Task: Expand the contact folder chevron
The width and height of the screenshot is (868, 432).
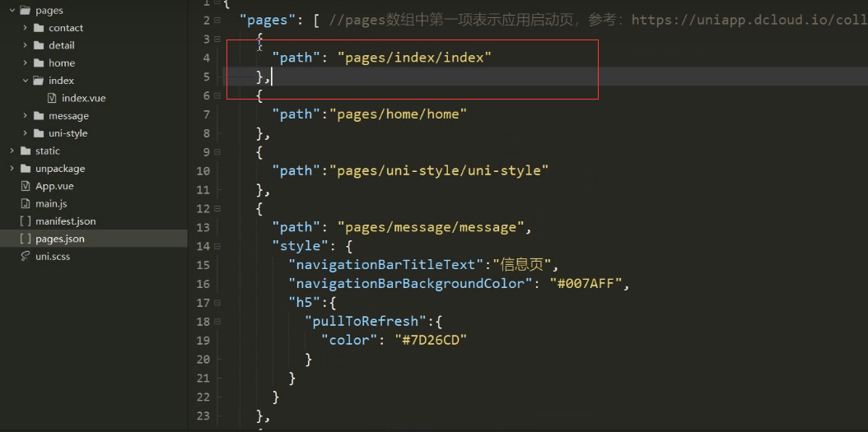Action: [26, 28]
